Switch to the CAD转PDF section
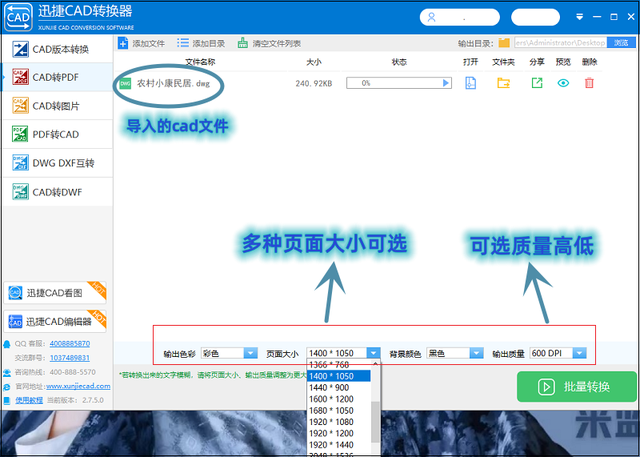 coord(57,77)
